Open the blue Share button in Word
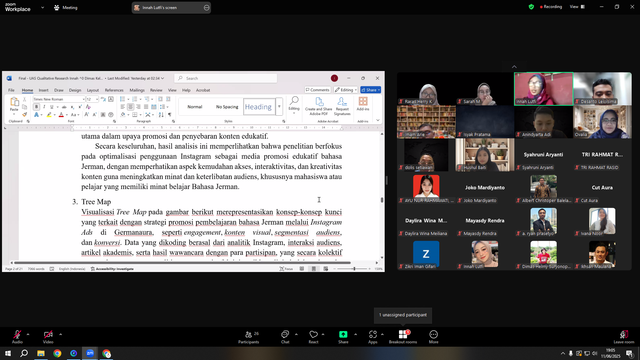 point(371,90)
